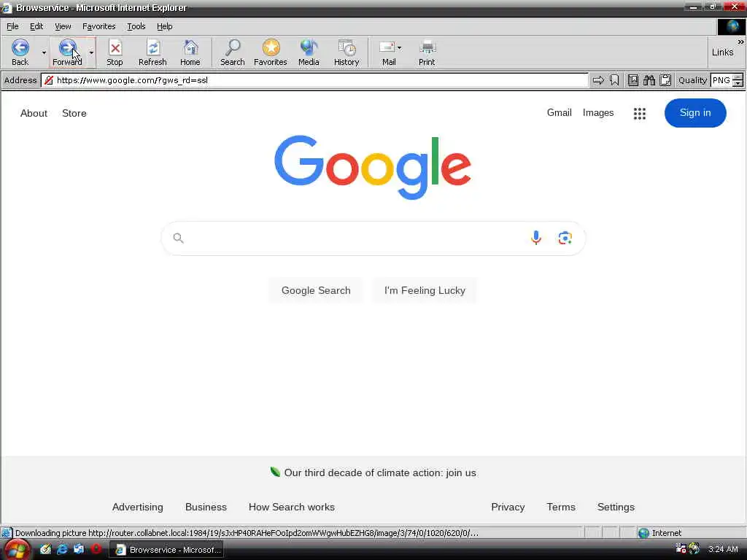
Task: Open the Edit menu
Action: [36, 27]
